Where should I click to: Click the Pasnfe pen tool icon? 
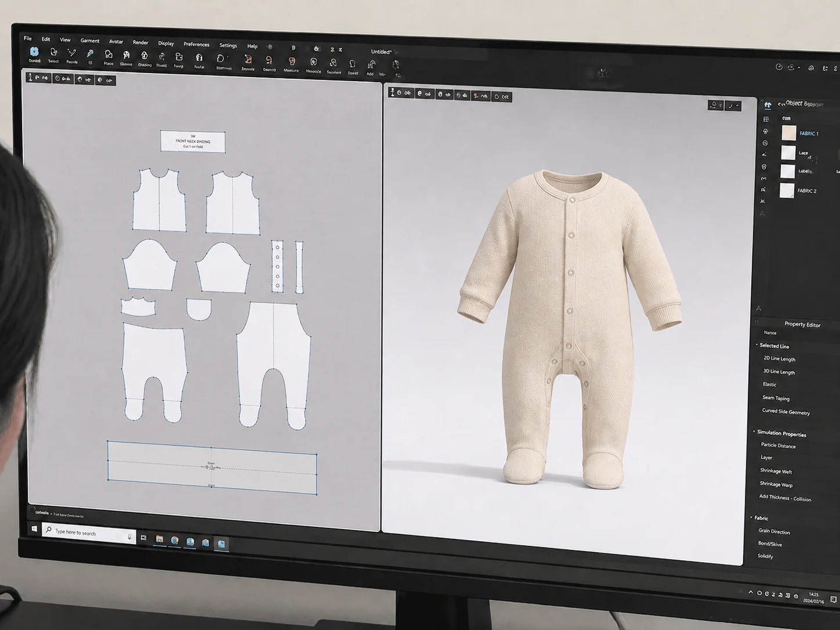click(71, 53)
